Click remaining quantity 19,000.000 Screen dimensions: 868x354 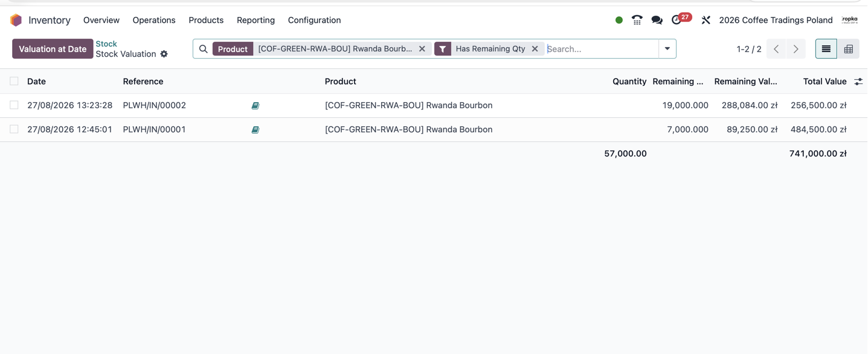(686, 105)
